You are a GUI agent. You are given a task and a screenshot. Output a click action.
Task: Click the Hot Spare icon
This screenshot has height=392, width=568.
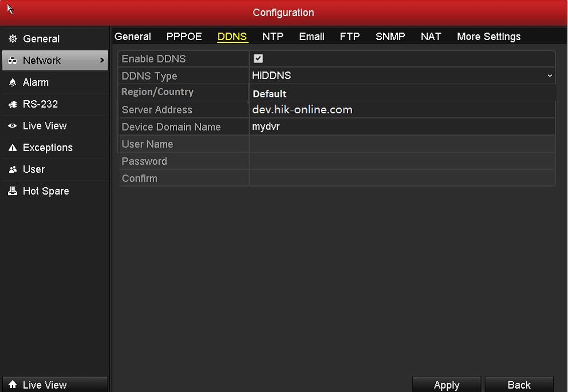tap(13, 191)
